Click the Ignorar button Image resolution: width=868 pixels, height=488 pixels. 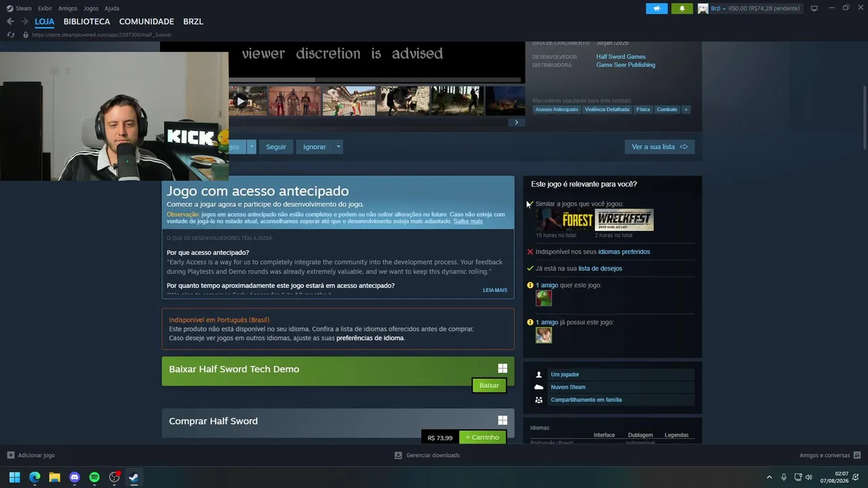coord(315,146)
